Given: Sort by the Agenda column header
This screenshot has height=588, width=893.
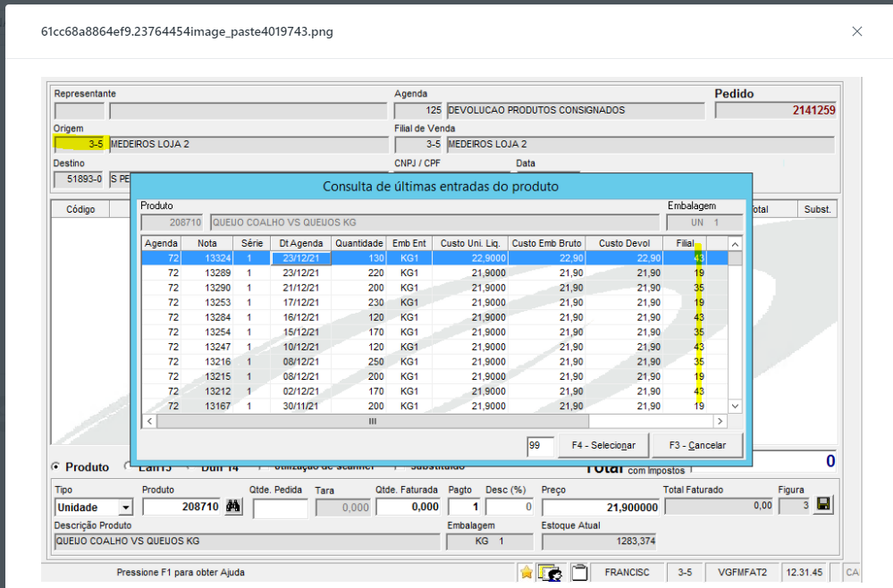Looking at the screenshot, I should pyautogui.click(x=161, y=243).
